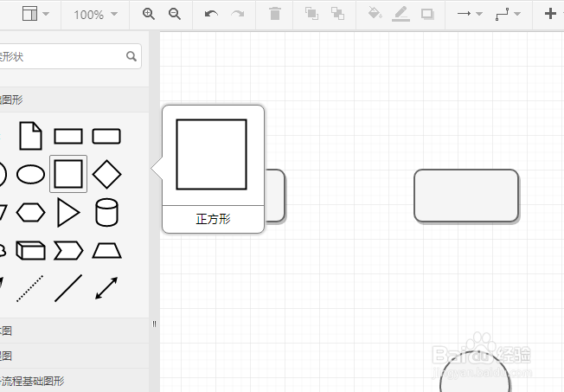The image size is (564, 392).
Task: Select the rounded rectangle shape
Action: click(106, 136)
